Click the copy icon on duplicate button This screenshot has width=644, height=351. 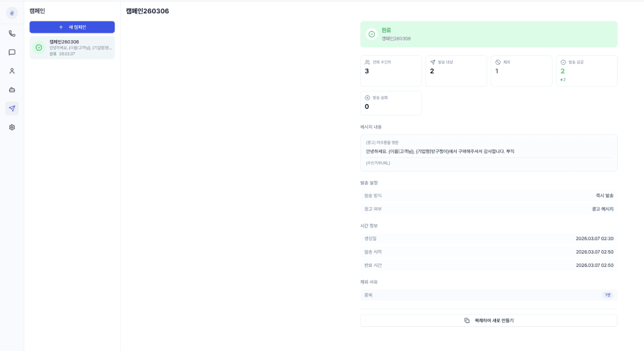[467, 320]
